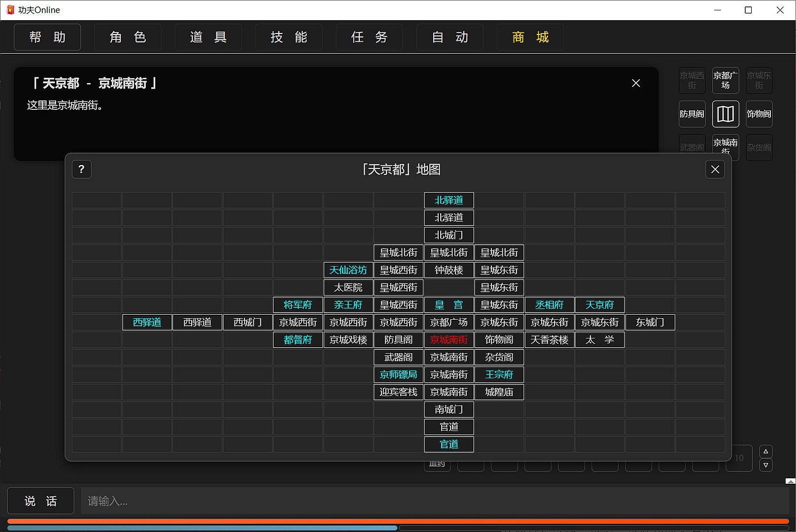Viewport: 796px width, 532px height.
Task: Click the 功夫Online app icon in title bar
Action: (10, 10)
